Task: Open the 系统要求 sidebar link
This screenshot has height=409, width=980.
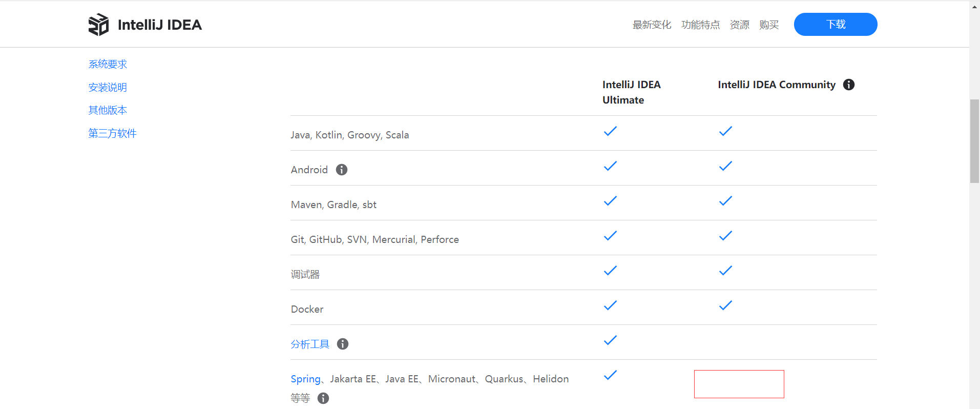Action: [x=108, y=64]
